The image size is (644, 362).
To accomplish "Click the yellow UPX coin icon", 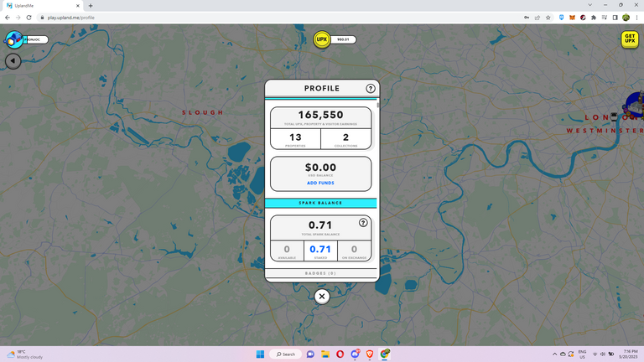I will [322, 39].
